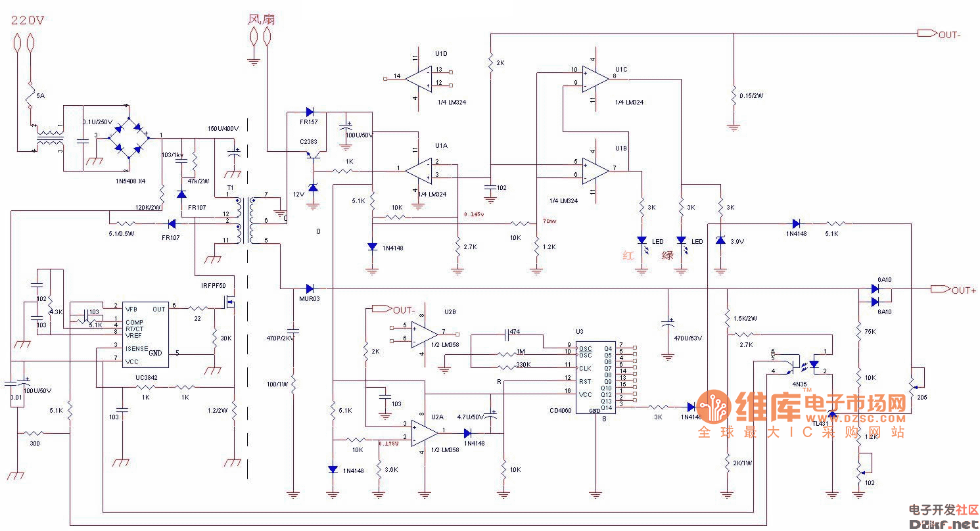Viewport: 980px width, 531px height.
Task: Click the 220V label
Action: tap(28, 20)
